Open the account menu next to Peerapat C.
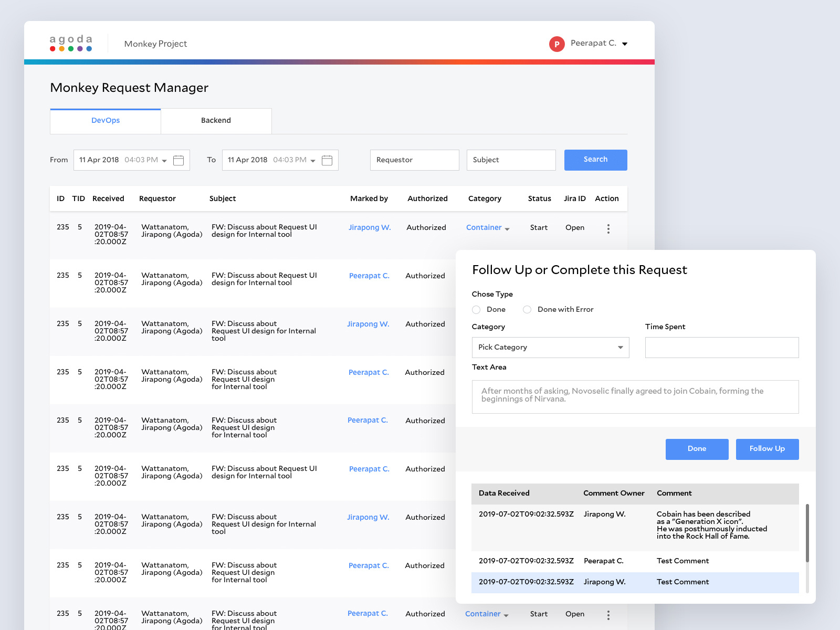Viewport: 840px width, 630px height. click(x=624, y=44)
